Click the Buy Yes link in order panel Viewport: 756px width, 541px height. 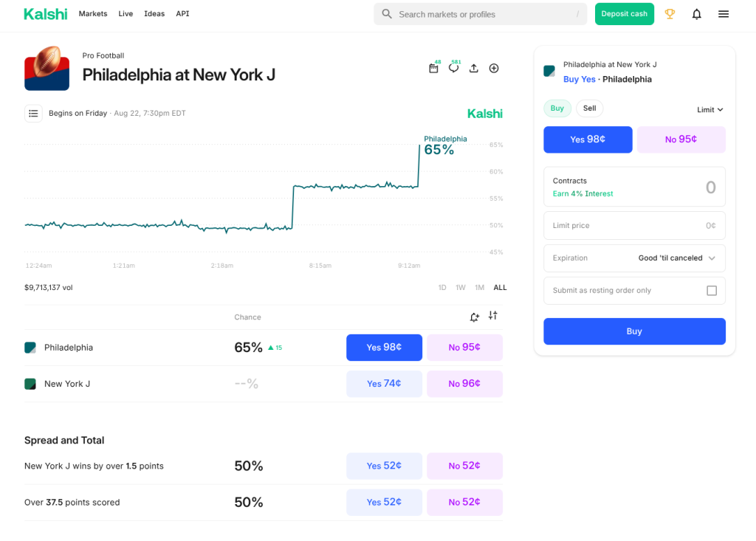click(x=580, y=80)
